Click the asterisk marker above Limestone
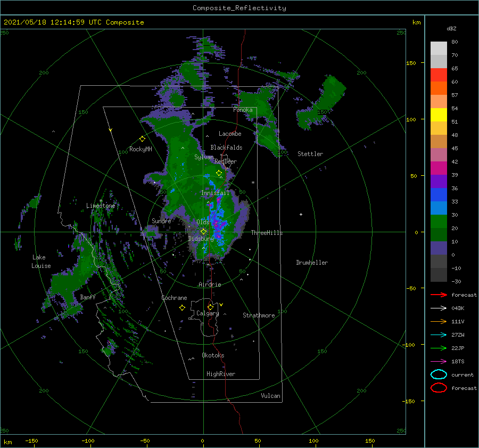479x448 pixels. tap(101, 201)
